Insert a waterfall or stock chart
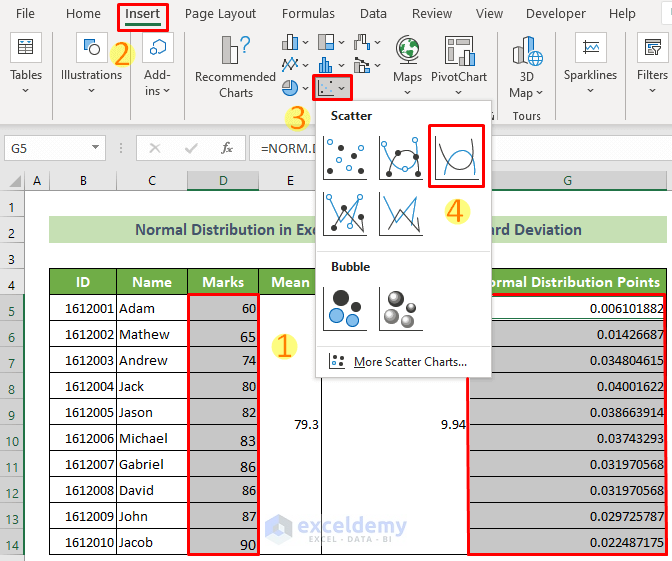This screenshot has height=561, width=672. pos(362,42)
